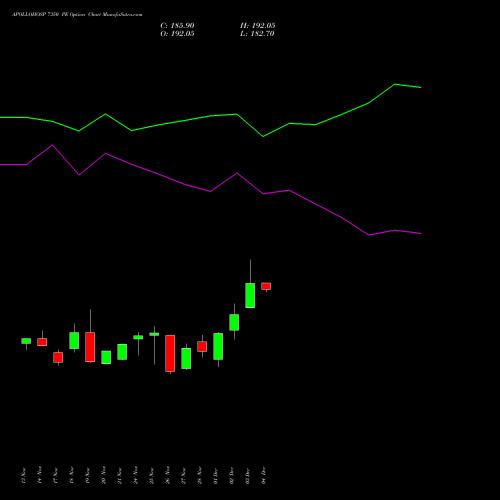The width and height of the screenshot is (500, 500).
Task: Select the doji candlestick for 25 Nov
Action: (154, 334)
